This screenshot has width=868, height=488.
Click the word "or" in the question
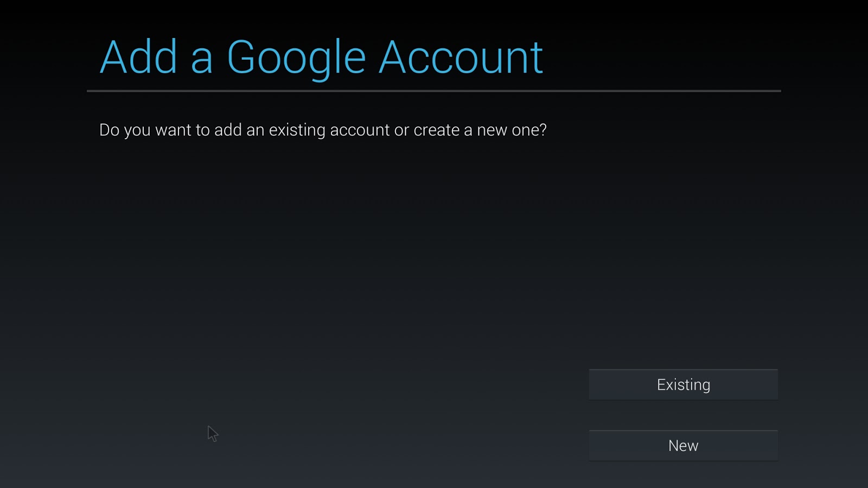(401, 130)
